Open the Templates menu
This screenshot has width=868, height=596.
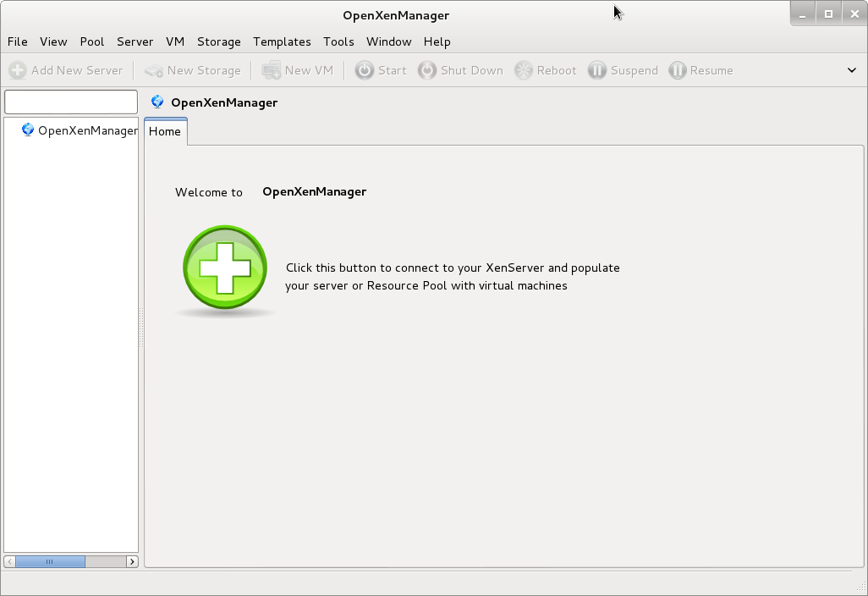282,41
